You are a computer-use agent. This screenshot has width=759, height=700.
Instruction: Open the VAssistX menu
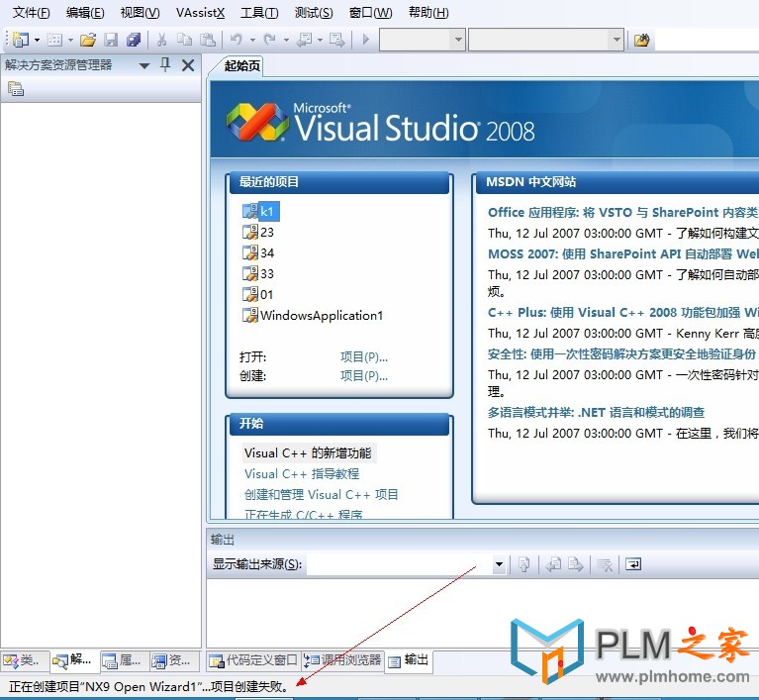(201, 13)
